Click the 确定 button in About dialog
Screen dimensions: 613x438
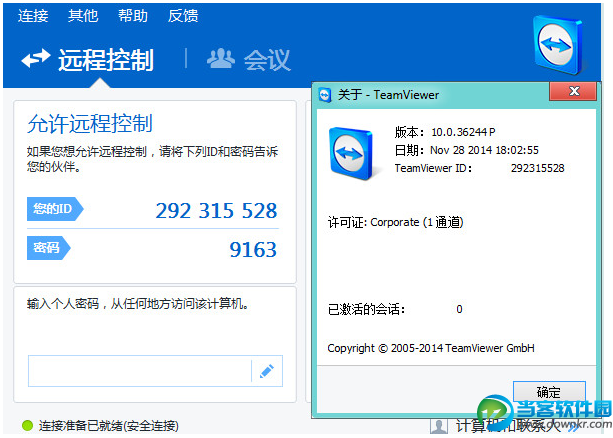coord(549,392)
